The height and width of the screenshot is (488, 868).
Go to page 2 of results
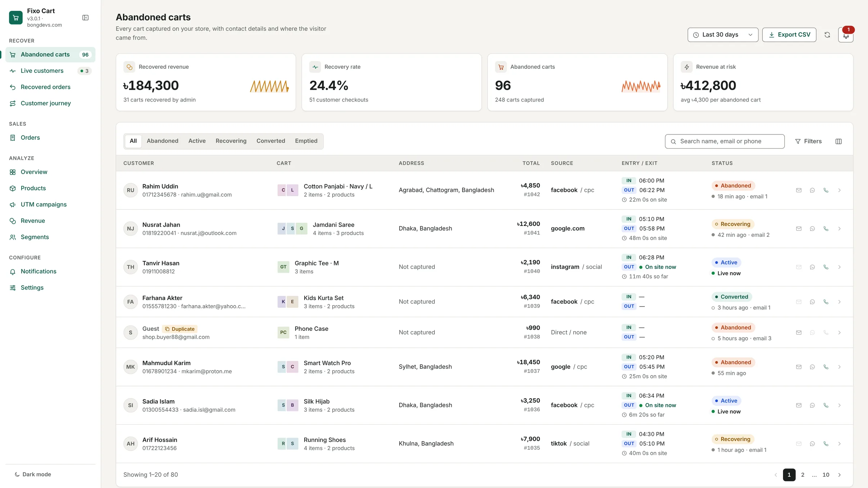[803, 475]
